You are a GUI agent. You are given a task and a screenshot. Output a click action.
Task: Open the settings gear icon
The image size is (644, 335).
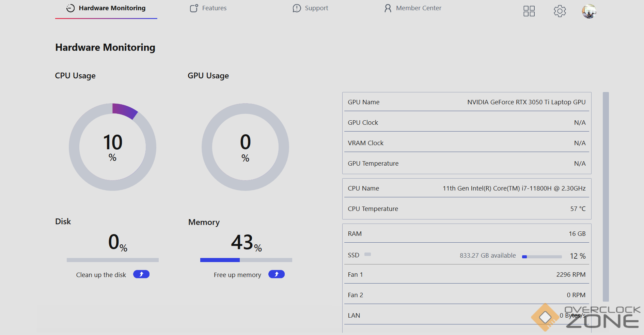point(560,11)
